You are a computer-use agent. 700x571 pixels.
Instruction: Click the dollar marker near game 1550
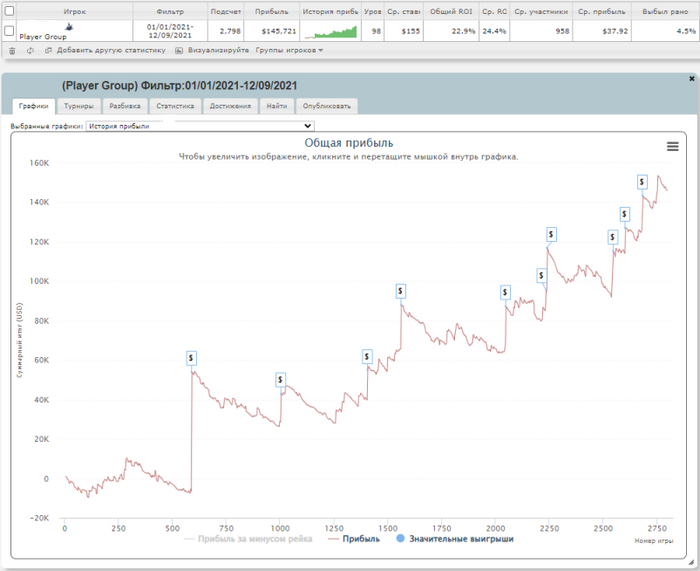(x=400, y=292)
